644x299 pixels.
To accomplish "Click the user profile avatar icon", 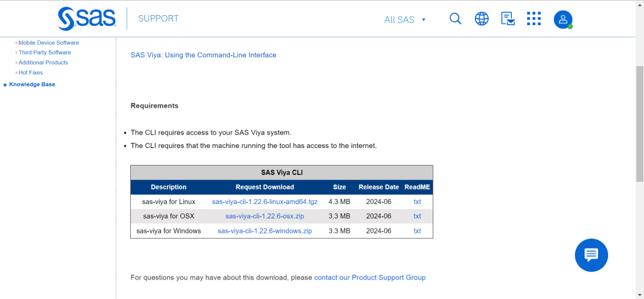I will pyautogui.click(x=562, y=20).
